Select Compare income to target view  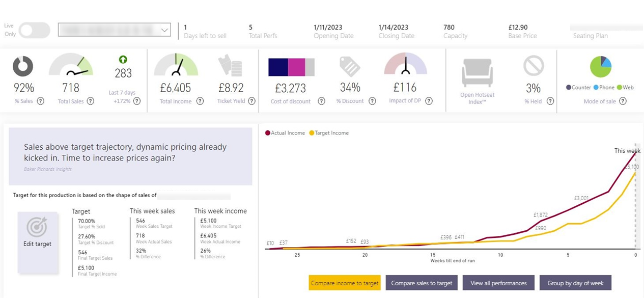[x=345, y=283]
